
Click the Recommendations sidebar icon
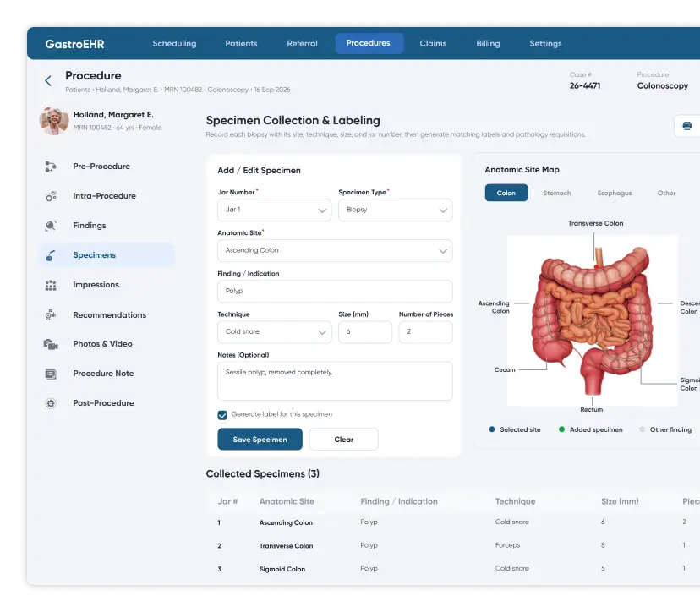[x=51, y=314]
